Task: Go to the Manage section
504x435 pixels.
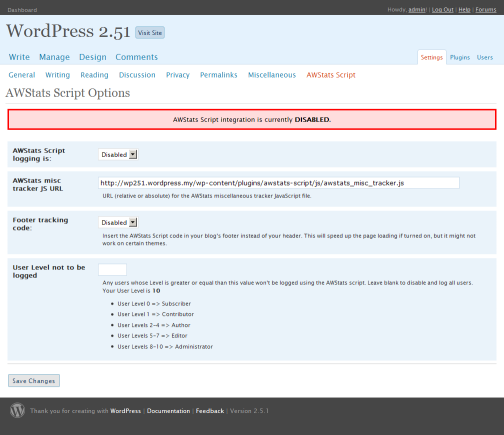Action: click(54, 57)
